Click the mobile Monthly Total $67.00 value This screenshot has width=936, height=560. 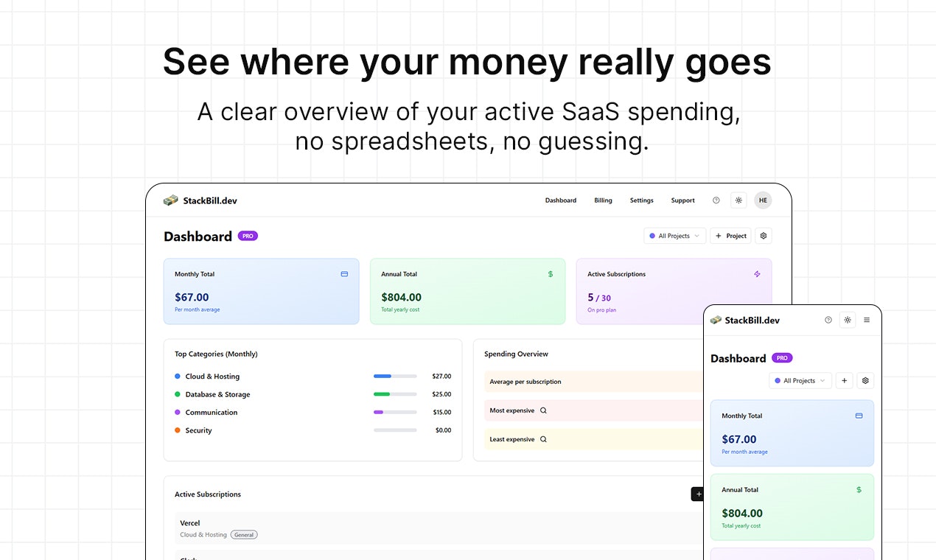pyautogui.click(x=739, y=439)
